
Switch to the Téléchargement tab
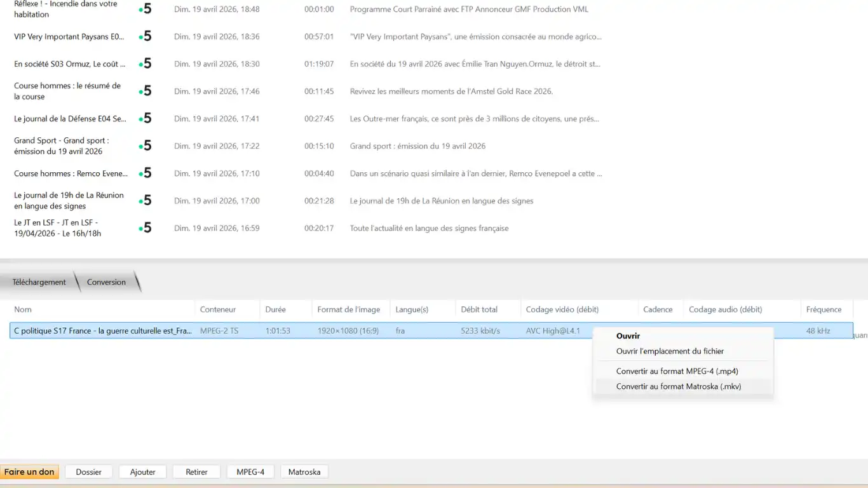click(39, 282)
